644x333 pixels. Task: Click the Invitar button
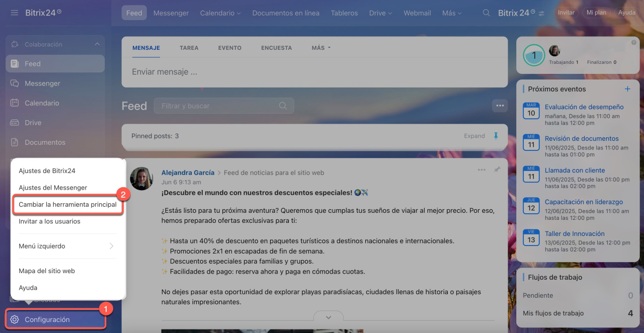pos(566,13)
